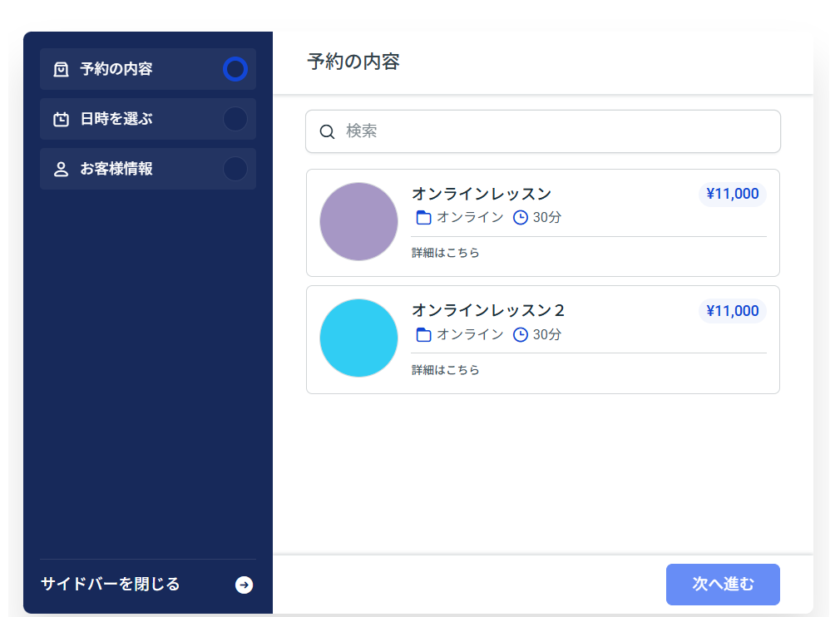
Task: Click the person icon beside お客様情報
Action: coord(61,169)
